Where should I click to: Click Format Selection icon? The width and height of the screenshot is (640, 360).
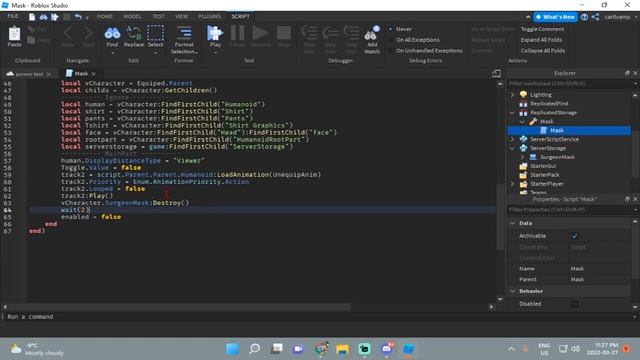click(x=184, y=34)
